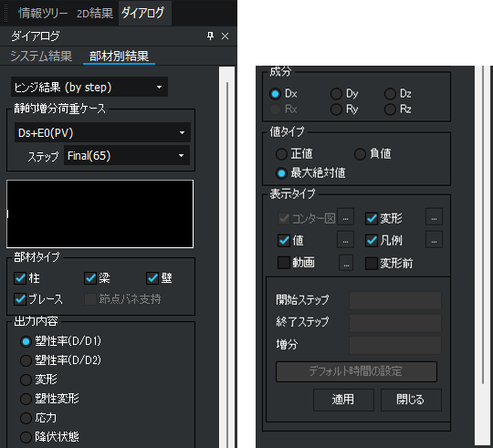The image size is (493, 448).
Task: Open settings button next to 凡例 checkbox
Action: click(x=434, y=240)
